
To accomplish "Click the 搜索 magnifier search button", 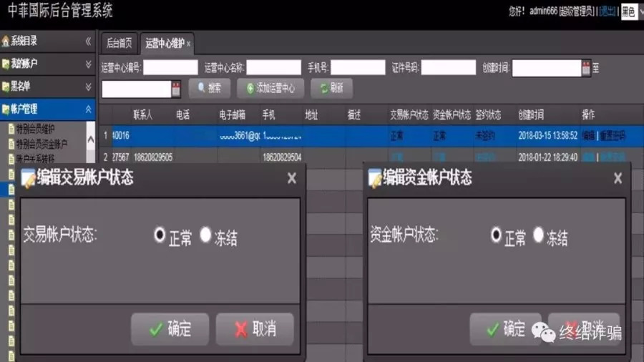I will [210, 88].
